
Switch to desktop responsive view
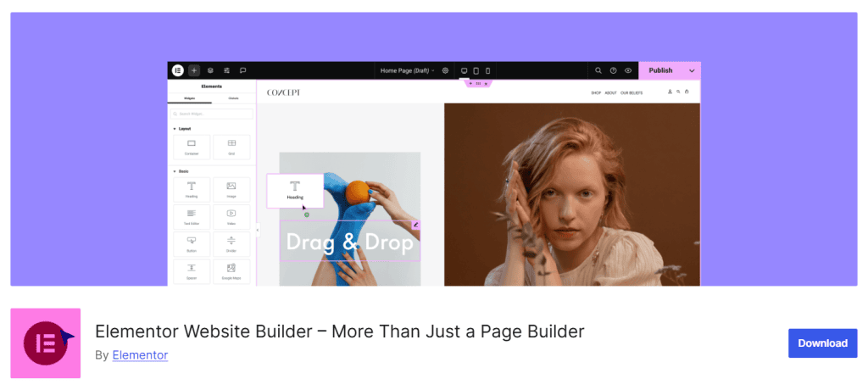[x=464, y=70]
